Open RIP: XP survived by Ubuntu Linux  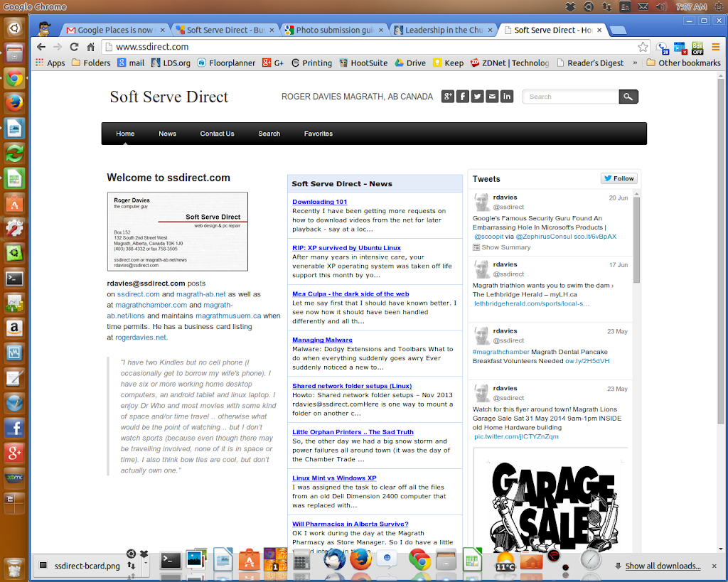click(346, 248)
